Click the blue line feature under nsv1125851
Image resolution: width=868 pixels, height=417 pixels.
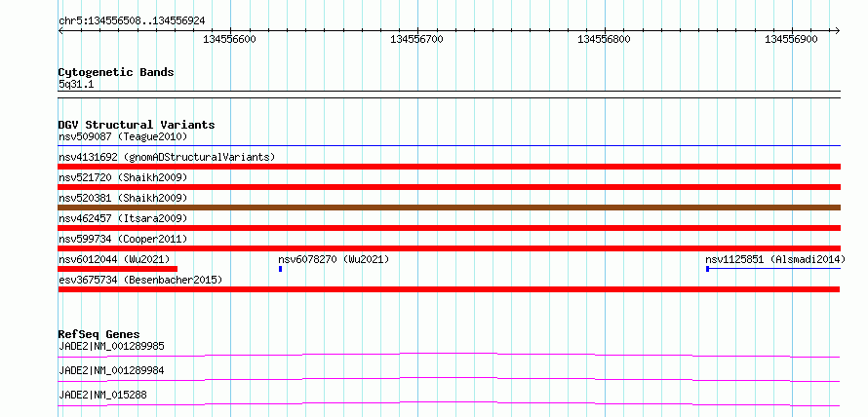click(773, 269)
